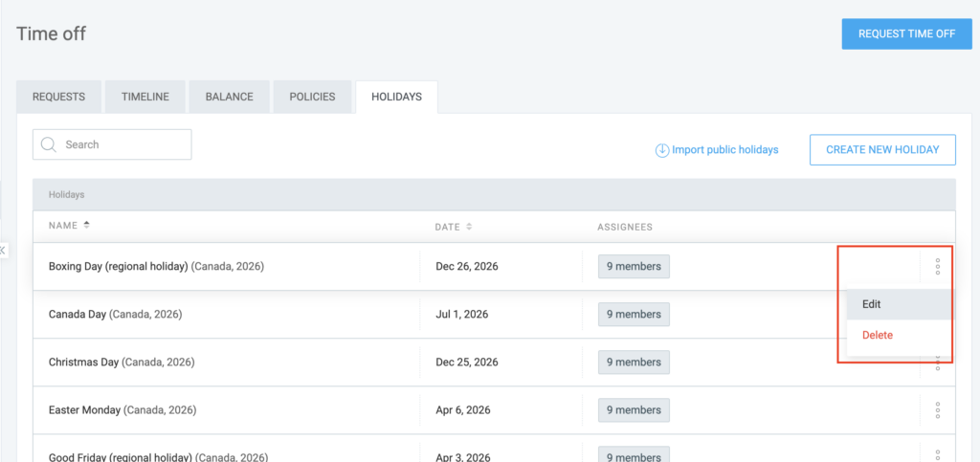
Task: Click the 9 members badge for Easter Monday
Action: [634, 410]
